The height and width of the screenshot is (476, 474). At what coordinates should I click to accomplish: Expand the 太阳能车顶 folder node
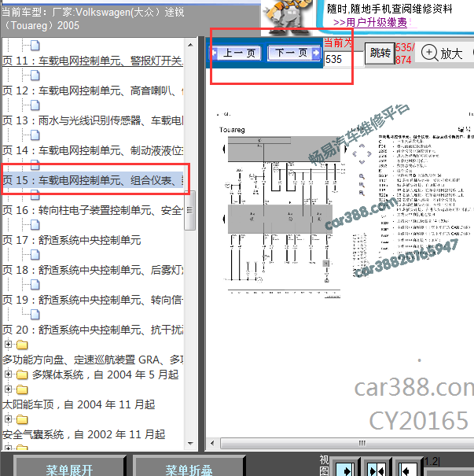tap(8, 389)
